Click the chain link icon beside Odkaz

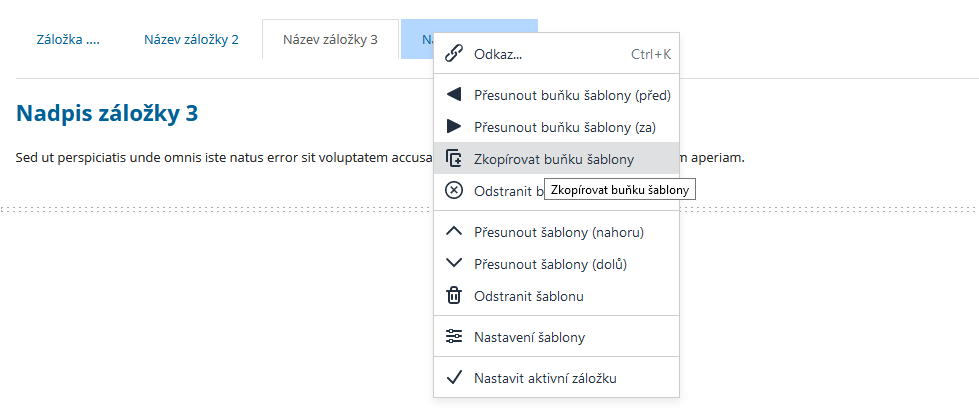pyautogui.click(x=454, y=54)
